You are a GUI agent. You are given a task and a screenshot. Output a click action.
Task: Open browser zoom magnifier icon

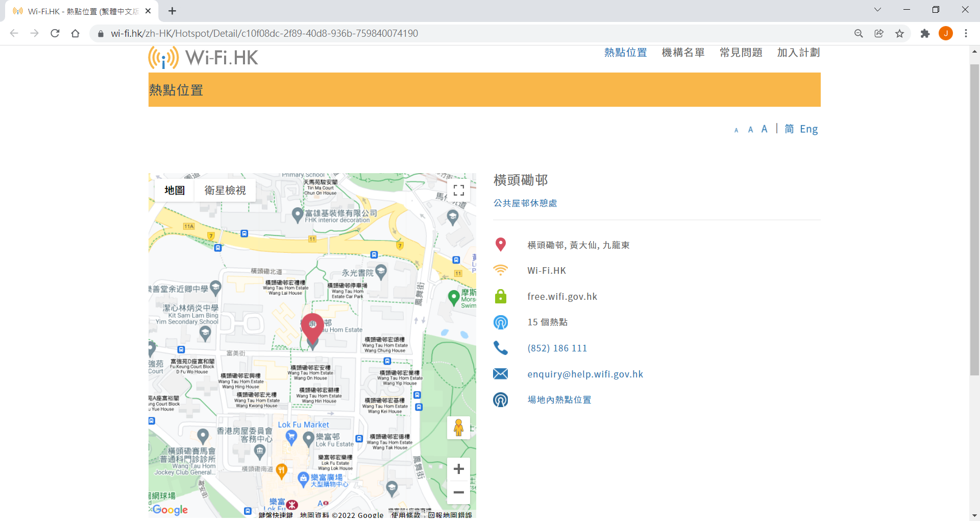pyautogui.click(x=859, y=33)
